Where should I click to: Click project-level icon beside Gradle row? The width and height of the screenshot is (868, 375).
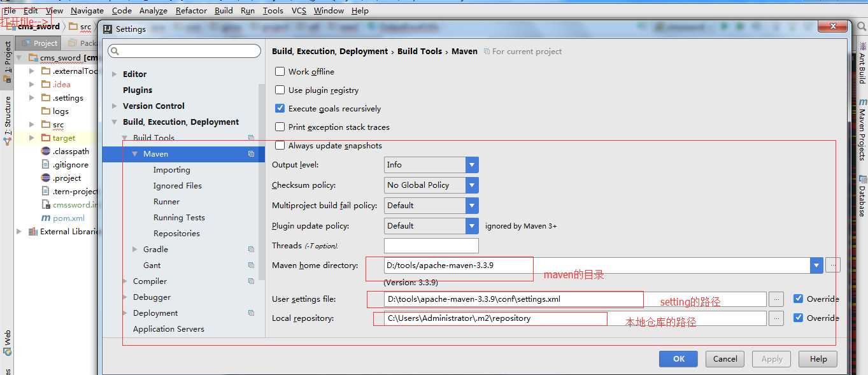251,250
